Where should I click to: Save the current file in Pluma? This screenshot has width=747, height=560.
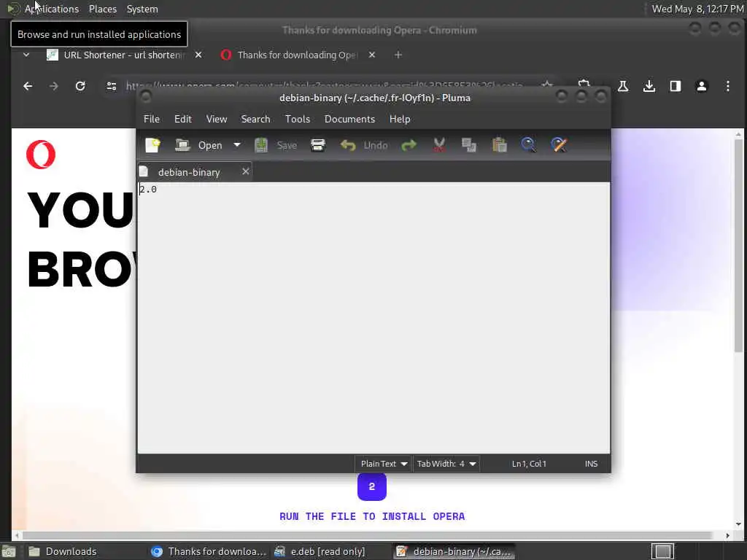(x=276, y=145)
